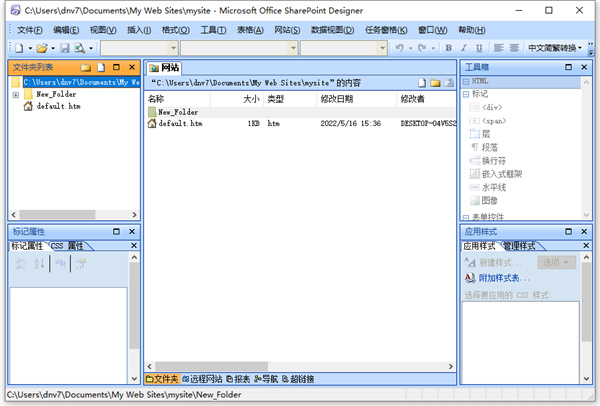Expand New_Folder in folder tree
Viewport: 600px width, 406px height.
click(x=16, y=95)
